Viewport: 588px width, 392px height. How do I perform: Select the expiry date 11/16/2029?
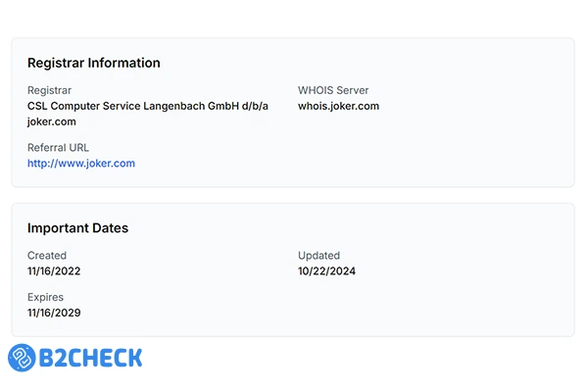click(x=54, y=313)
